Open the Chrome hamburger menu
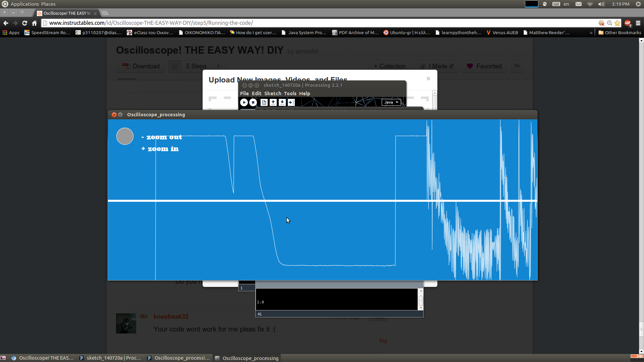 tap(638, 23)
